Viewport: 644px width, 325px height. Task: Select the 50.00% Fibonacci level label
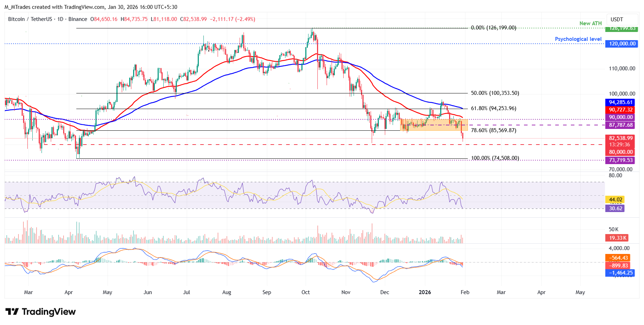tap(495, 93)
